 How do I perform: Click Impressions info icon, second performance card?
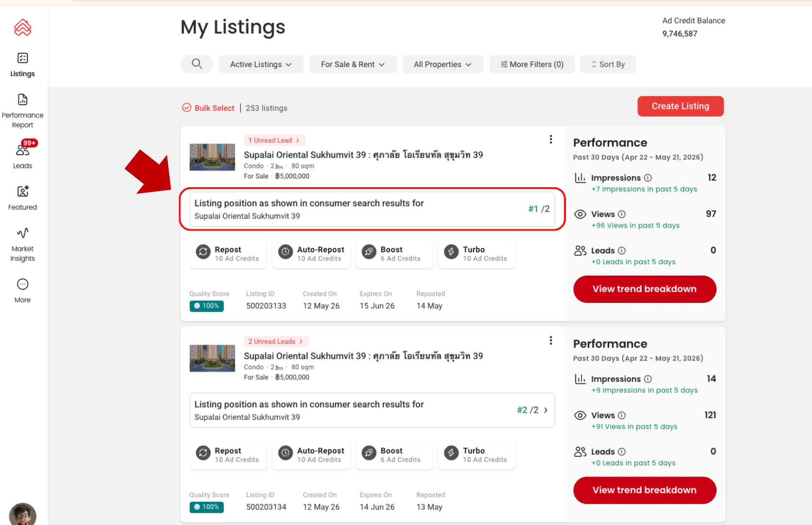(x=648, y=379)
